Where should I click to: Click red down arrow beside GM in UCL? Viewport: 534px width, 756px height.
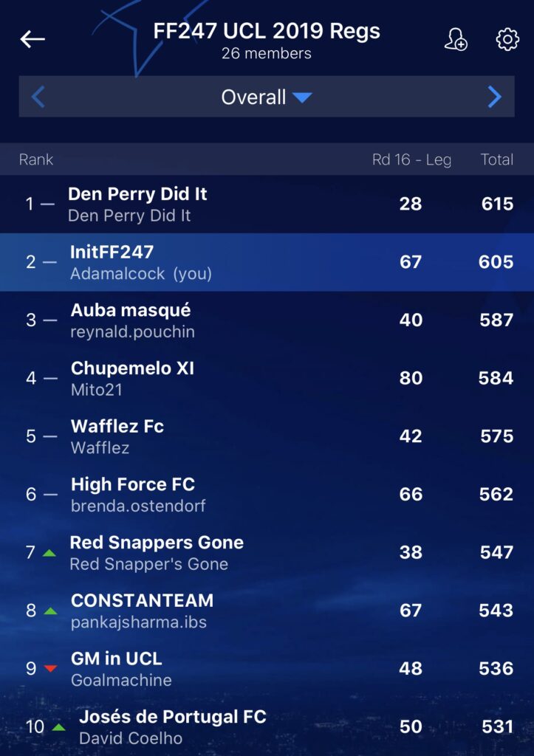pyautogui.click(x=50, y=668)
